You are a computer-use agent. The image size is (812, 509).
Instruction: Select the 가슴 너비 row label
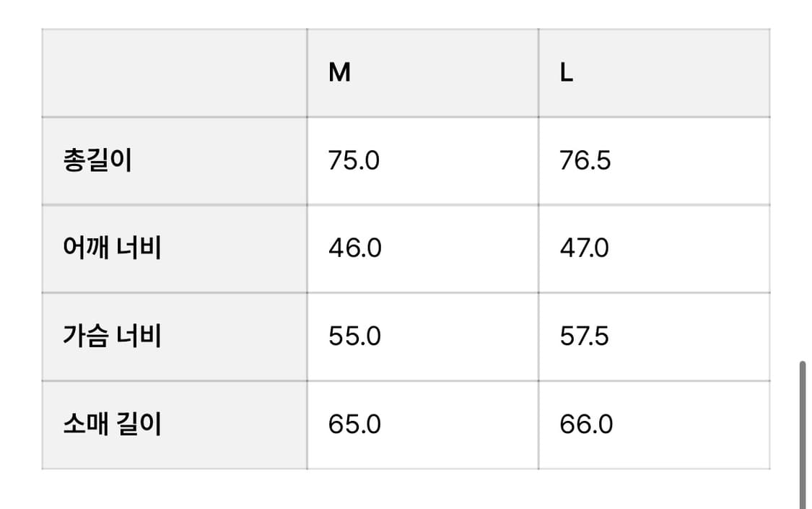112,336
